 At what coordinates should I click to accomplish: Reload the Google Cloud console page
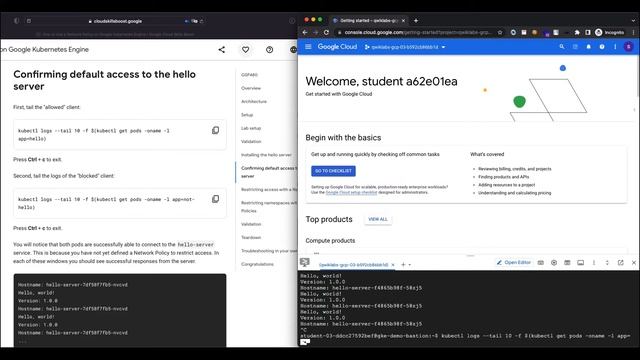326,32
